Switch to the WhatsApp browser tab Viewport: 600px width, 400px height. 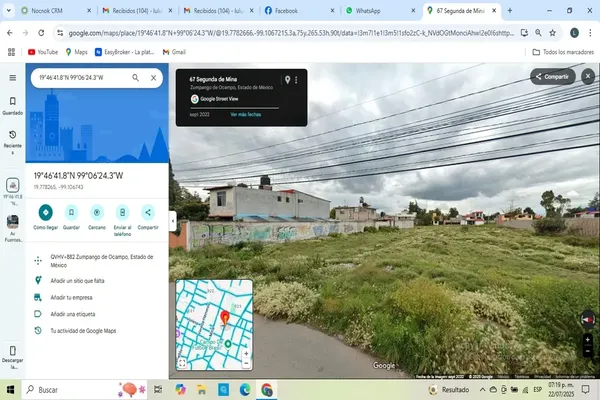[x=375, y=10]
